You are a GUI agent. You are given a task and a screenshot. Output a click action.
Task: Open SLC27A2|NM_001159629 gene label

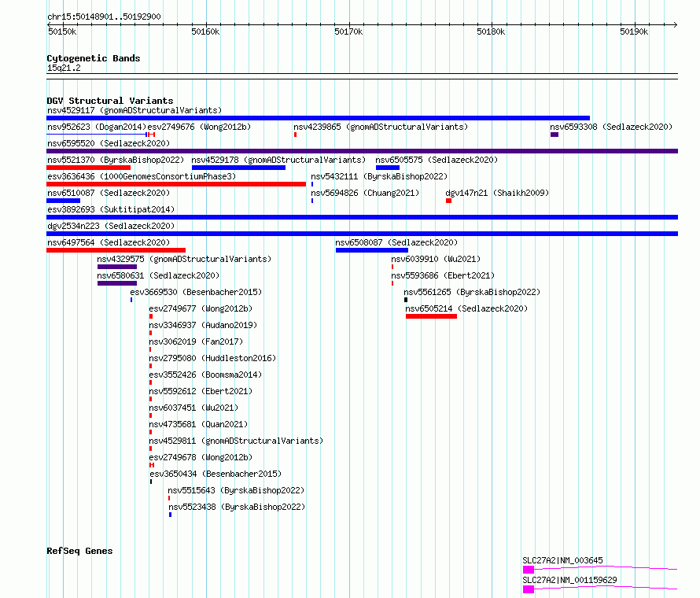[x=569, y=580]
